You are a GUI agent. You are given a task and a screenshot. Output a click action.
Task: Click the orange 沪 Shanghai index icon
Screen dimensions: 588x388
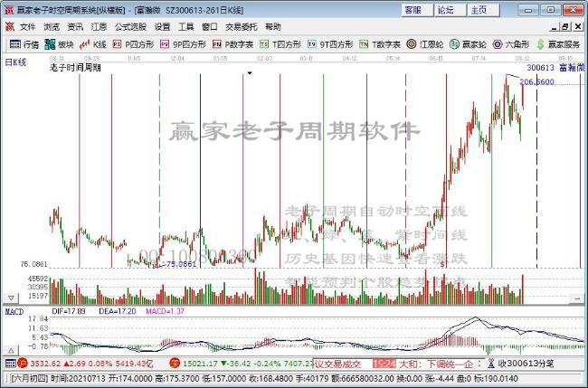23,364
